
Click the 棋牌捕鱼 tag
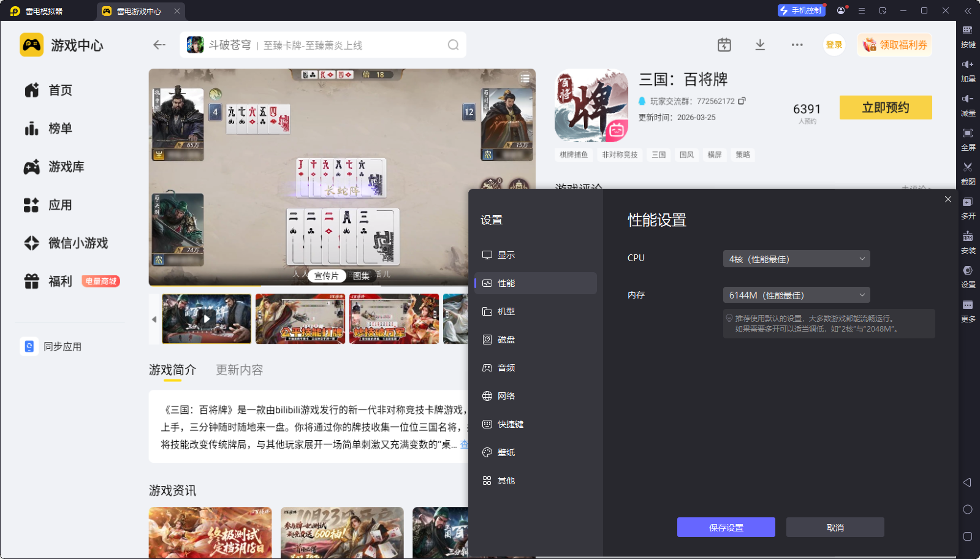[574, 154]
